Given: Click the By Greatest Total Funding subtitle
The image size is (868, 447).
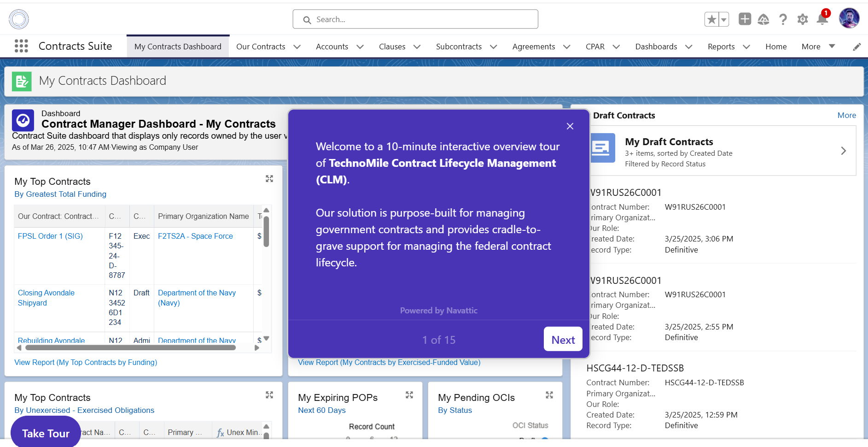Looking at the screenshot, I should pos(60,194).
